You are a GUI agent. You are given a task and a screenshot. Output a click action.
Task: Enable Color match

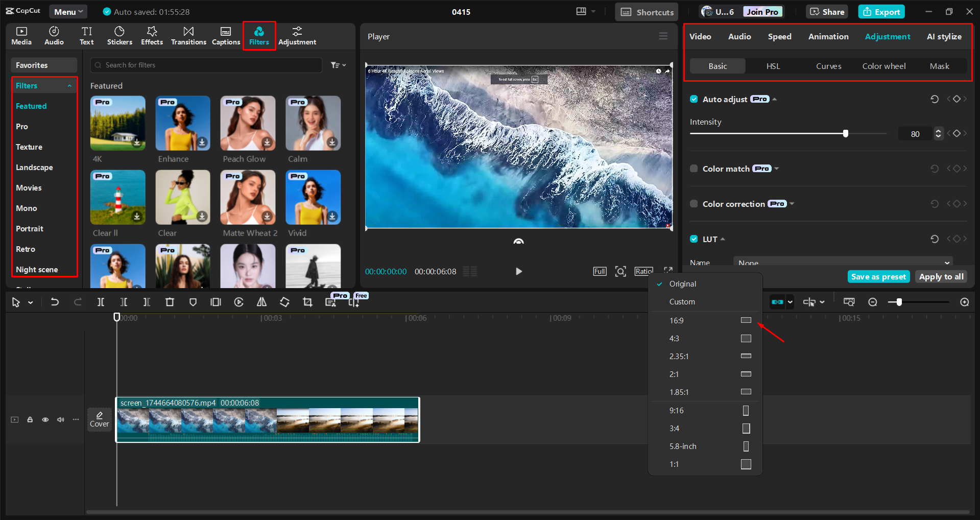(694, 168)
